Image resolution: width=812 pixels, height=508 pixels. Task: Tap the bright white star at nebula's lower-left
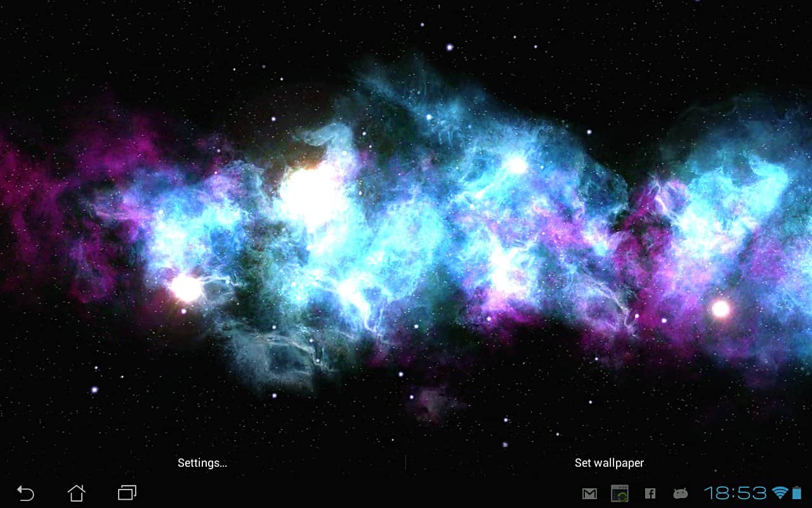pyautogui.click(x=187, y=288)
